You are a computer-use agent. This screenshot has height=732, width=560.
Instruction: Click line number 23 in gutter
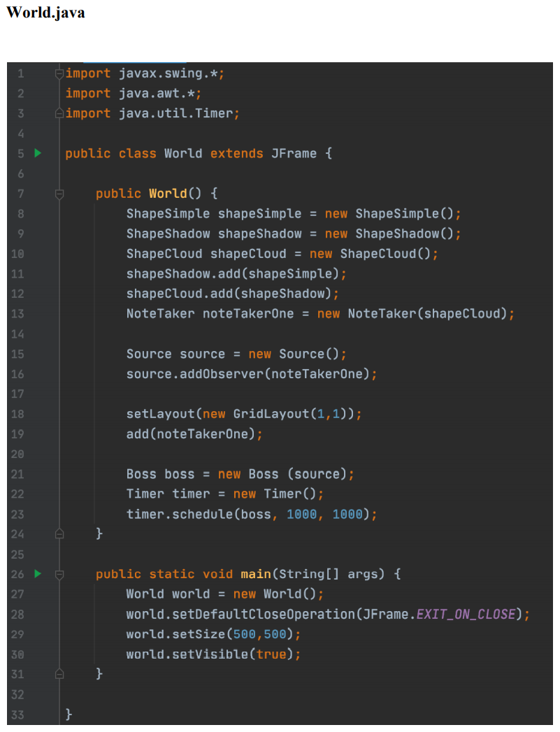[x=17, y=515]
